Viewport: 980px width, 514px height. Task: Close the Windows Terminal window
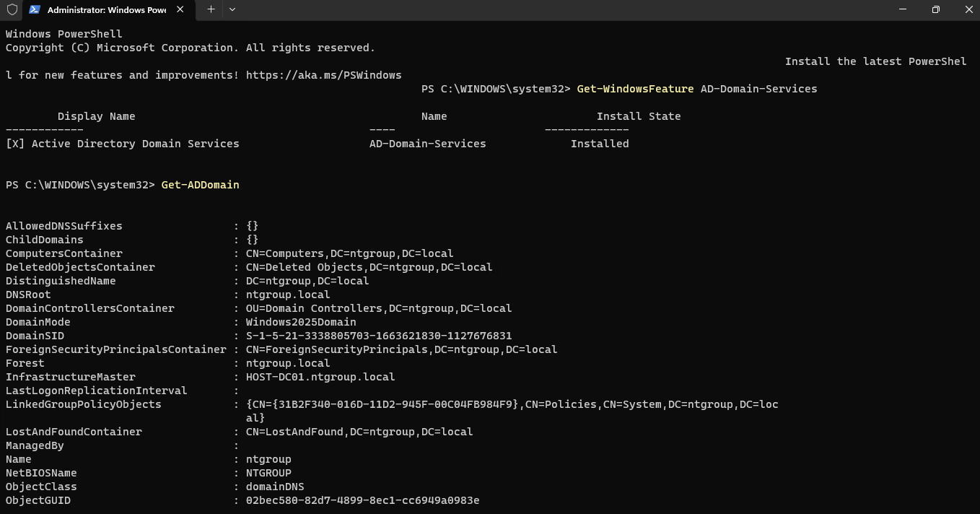tap(968, 9)
